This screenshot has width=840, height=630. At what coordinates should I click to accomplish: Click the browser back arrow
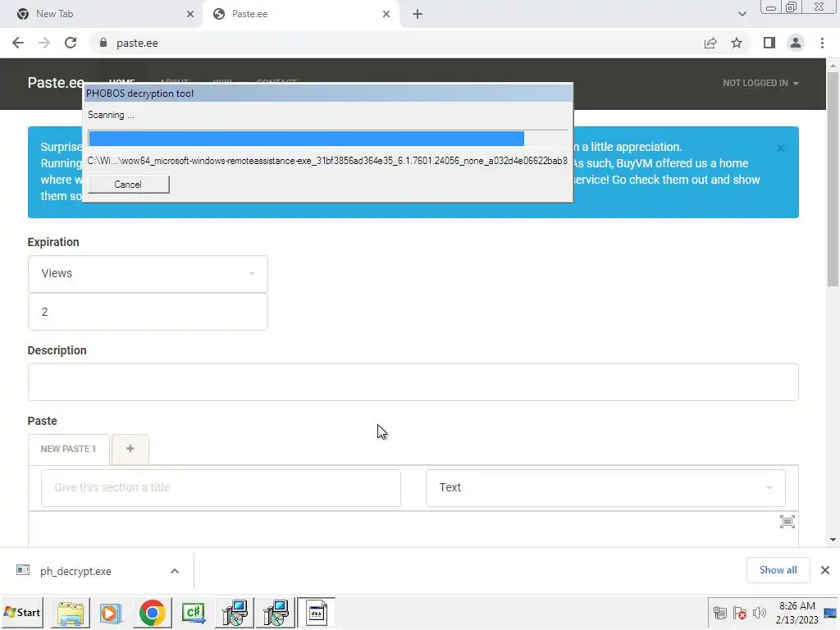coord(18,43)
